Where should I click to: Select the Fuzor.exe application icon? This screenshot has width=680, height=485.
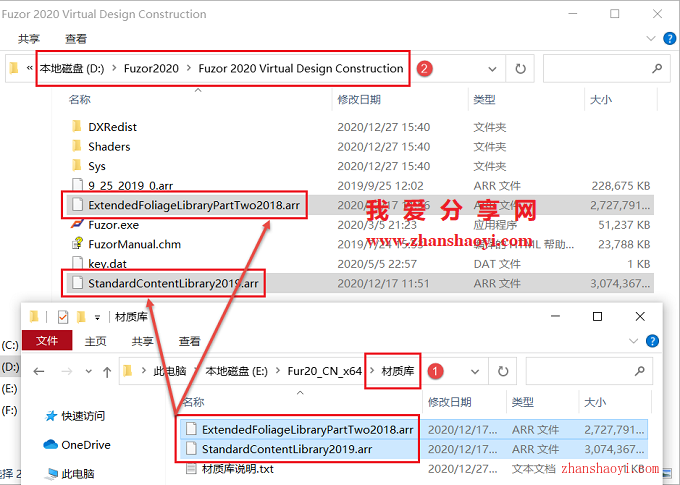(x=77, y=224)
